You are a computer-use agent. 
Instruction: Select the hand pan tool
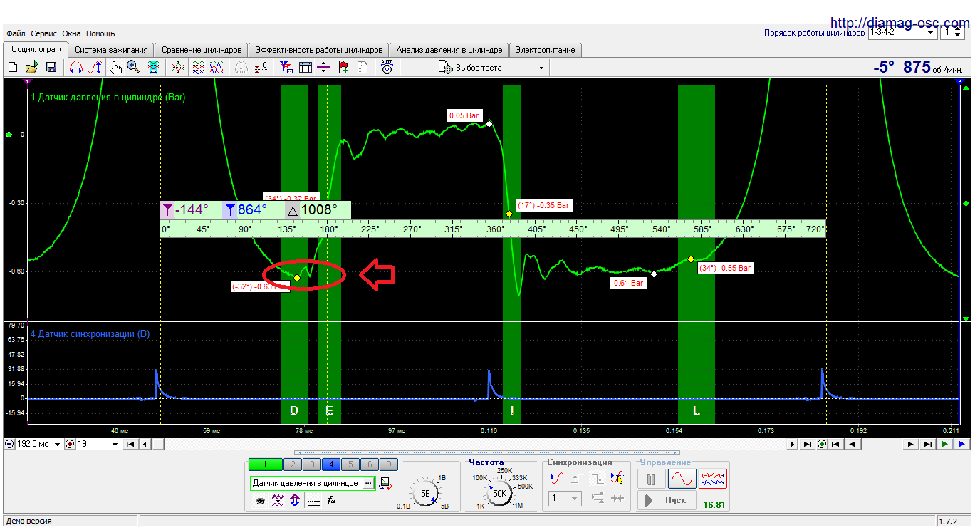pos(115,68)
